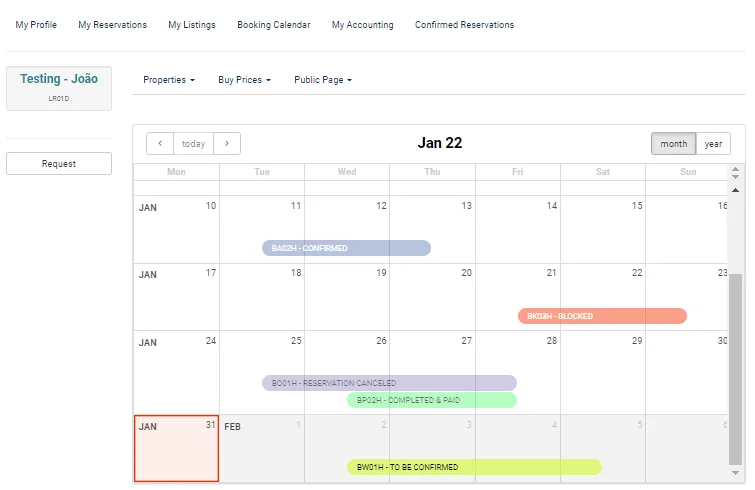Open Confirmed Reservations page

[x=464, y=25]
